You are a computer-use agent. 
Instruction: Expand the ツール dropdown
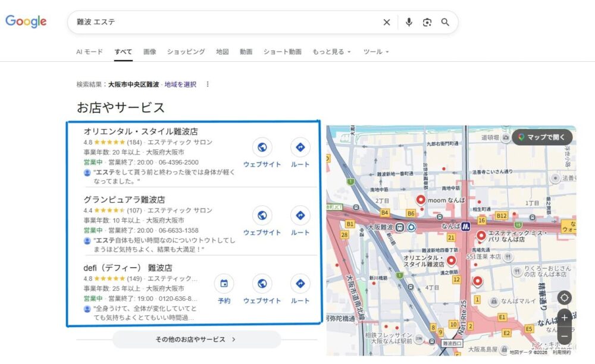[375, 52]
